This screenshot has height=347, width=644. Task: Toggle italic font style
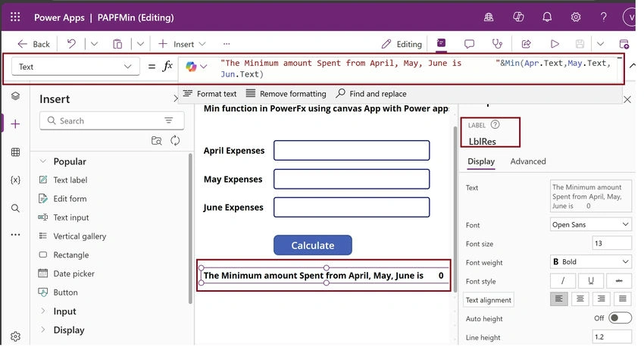[x=563, y=281]
